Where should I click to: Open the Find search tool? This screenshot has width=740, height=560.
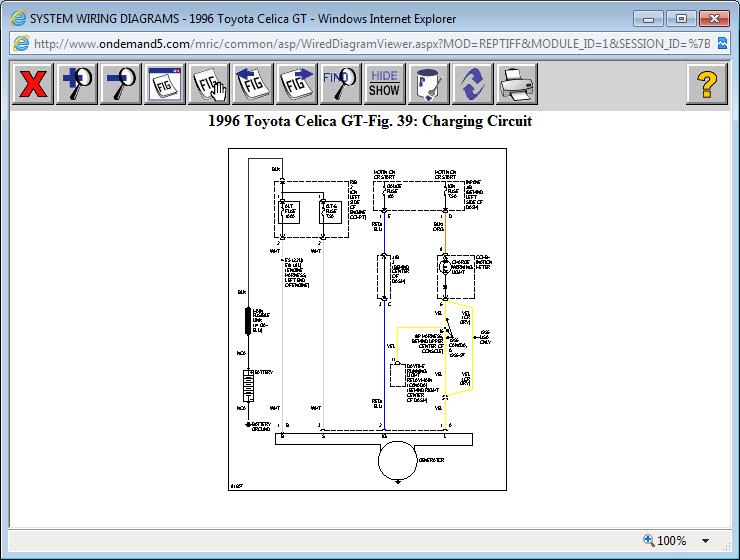coord(341,84)
